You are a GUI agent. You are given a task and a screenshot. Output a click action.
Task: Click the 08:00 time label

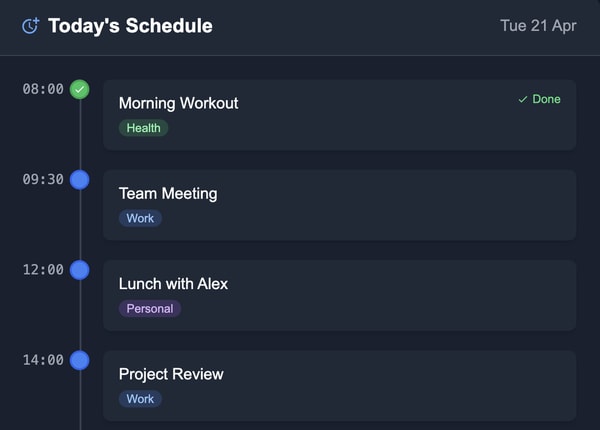(43, 89)
